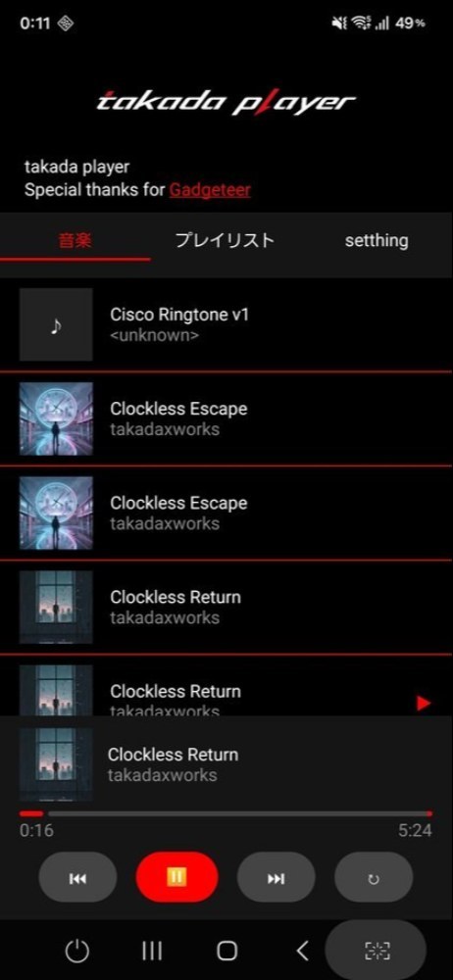
Task: Select the 音楽 tab
Action: (x=75, y=241)
